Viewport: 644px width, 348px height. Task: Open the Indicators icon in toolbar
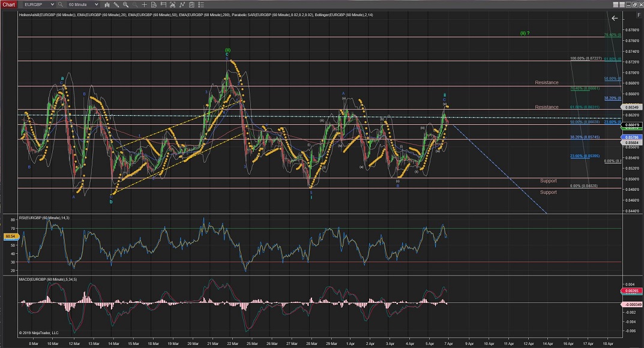tap(172, 4)
